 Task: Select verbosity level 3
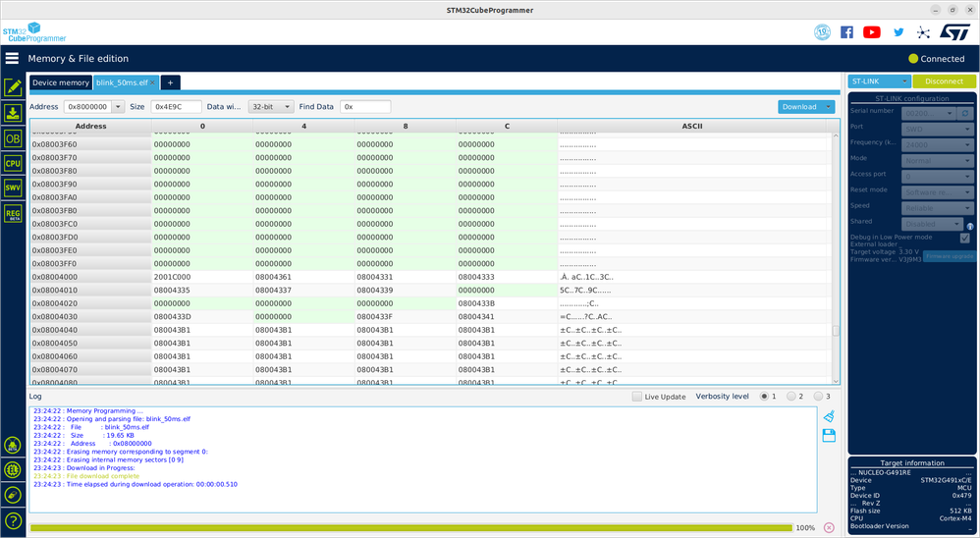(x=818, y=397)
